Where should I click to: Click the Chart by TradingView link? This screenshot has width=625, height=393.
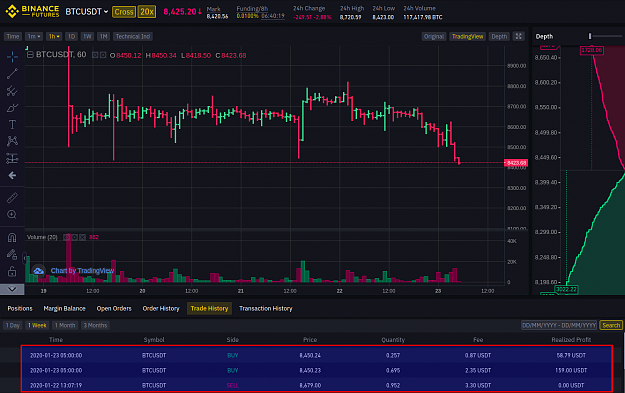coord(82,271)
